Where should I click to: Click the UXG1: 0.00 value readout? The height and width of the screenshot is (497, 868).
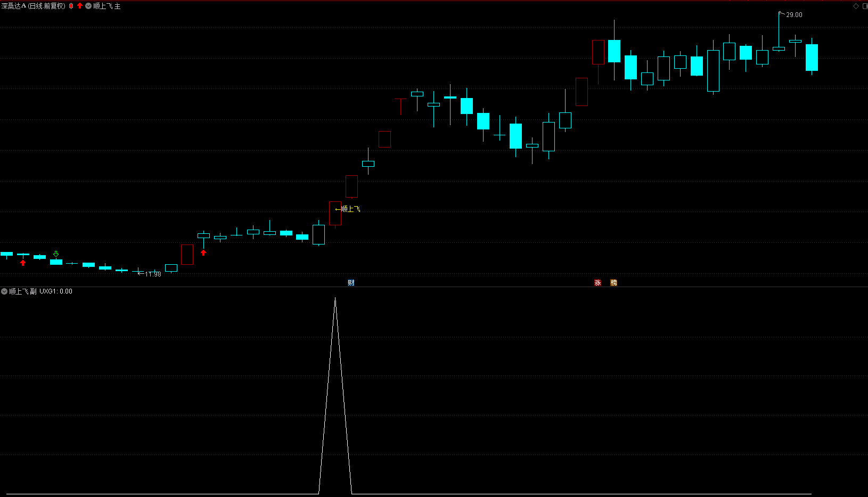point(56,291)
